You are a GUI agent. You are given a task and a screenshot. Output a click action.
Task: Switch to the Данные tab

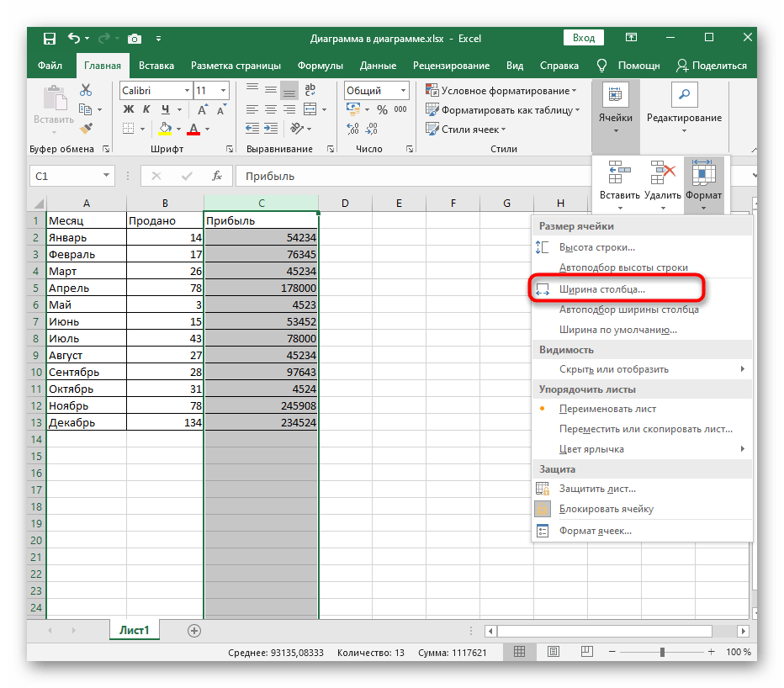click(378, 66)
